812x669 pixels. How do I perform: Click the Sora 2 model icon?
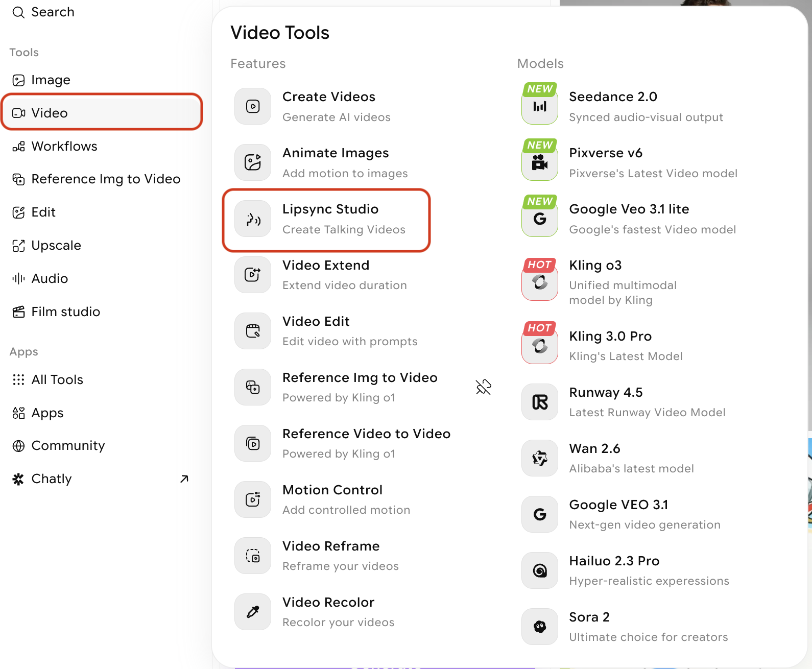(x=540, y=627)
